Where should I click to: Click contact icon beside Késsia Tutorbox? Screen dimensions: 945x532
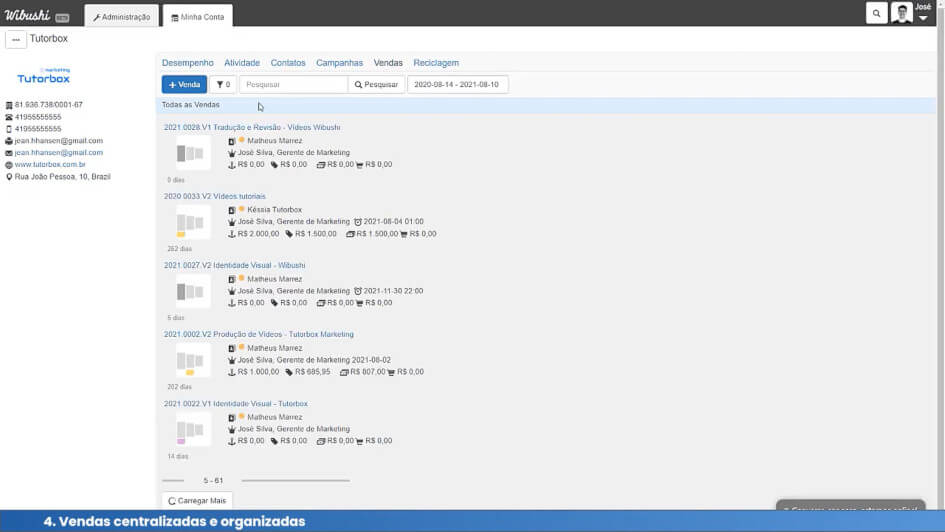coord(231,210)
